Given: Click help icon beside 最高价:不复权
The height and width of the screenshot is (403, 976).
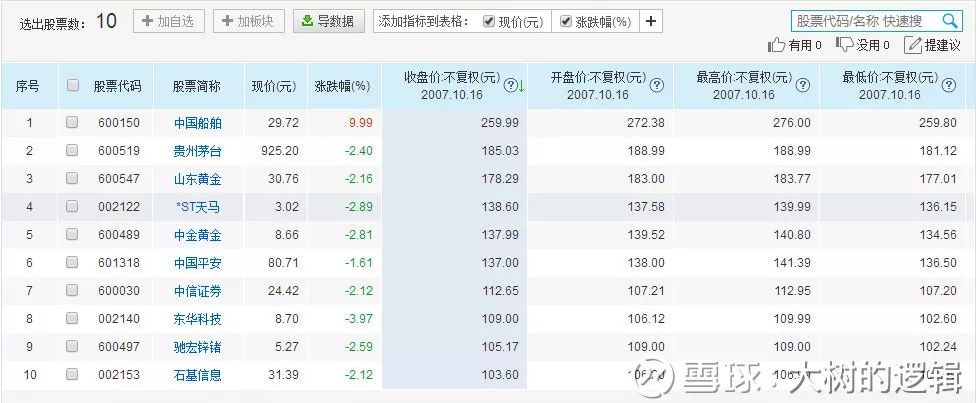Looking at the screenshot, I should (804, 85).
